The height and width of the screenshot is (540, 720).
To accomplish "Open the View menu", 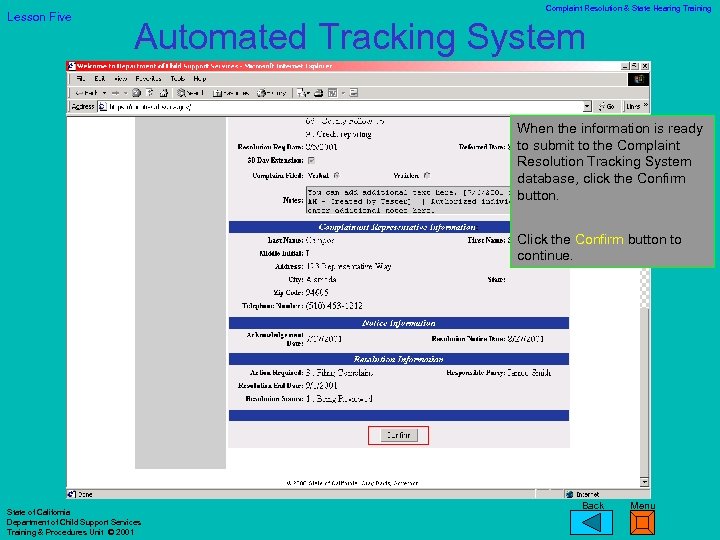I will [120, 79].
